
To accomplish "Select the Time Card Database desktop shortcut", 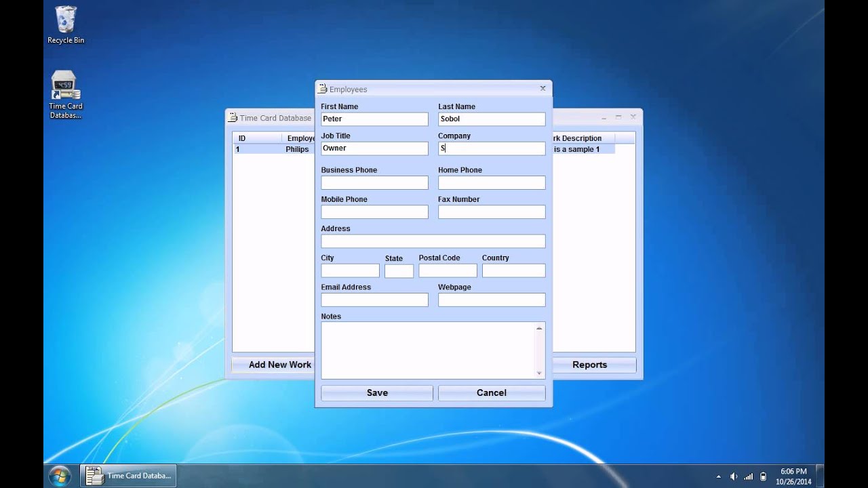I will (66, 95).
